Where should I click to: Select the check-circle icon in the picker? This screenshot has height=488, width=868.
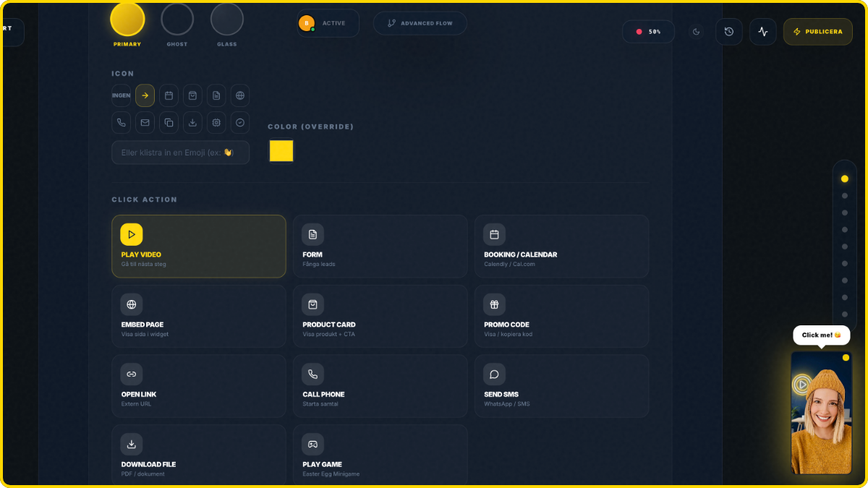click(240, 122)
